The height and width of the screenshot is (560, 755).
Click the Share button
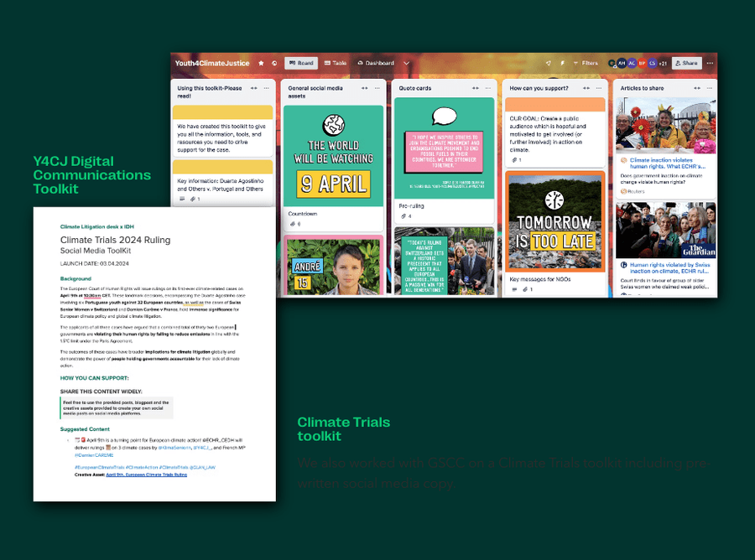pyautogui.click(x=686, y=63)
